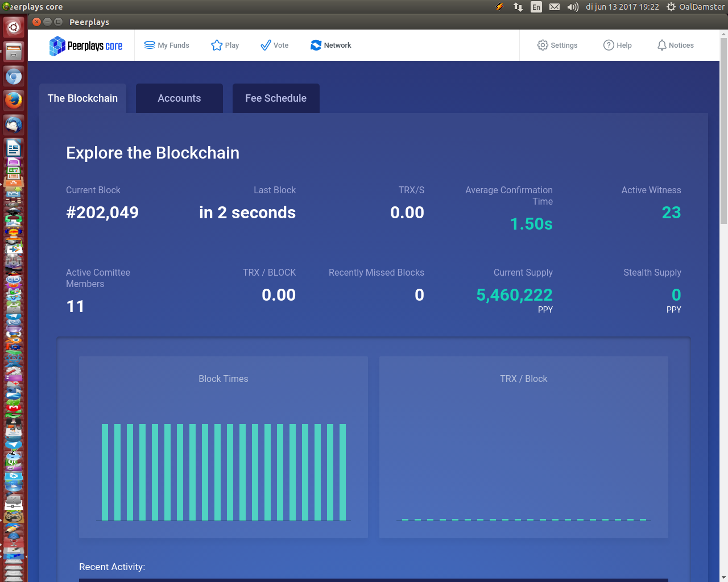728x582 pixels.
Task: Launch Firefox from the launcher
Action: 14,101
